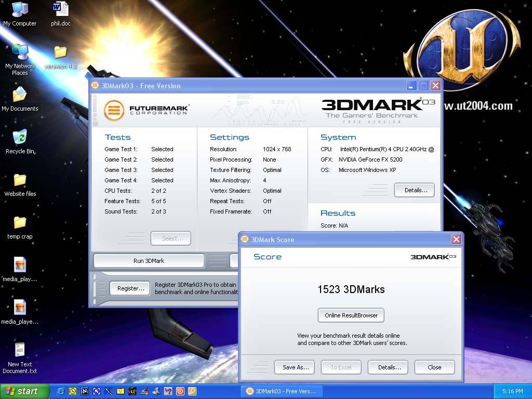Select the Website files folder
The image size is (532, 399).
20,184
